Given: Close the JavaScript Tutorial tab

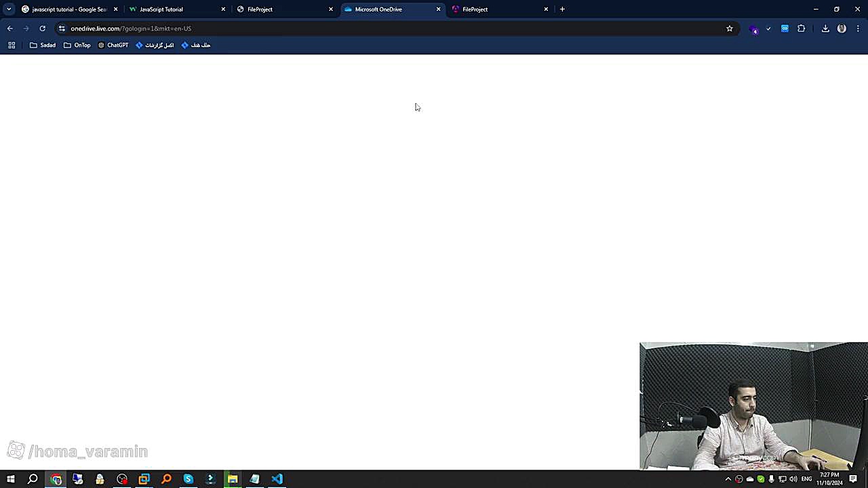Looking at the screenshot, I should click(x=223, y=9).
